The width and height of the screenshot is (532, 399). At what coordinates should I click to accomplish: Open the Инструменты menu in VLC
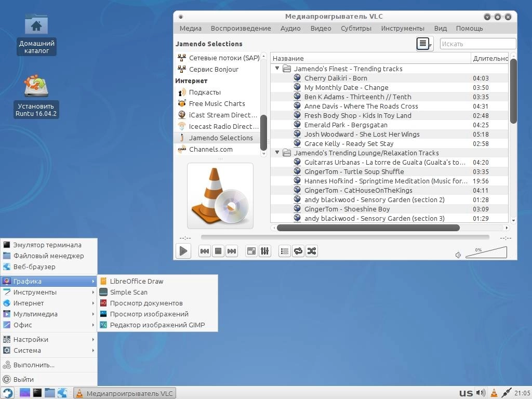[403, 29]
